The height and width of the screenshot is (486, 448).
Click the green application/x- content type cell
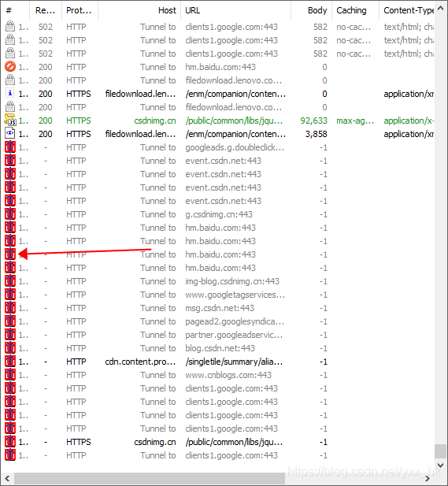click(409, 121)
